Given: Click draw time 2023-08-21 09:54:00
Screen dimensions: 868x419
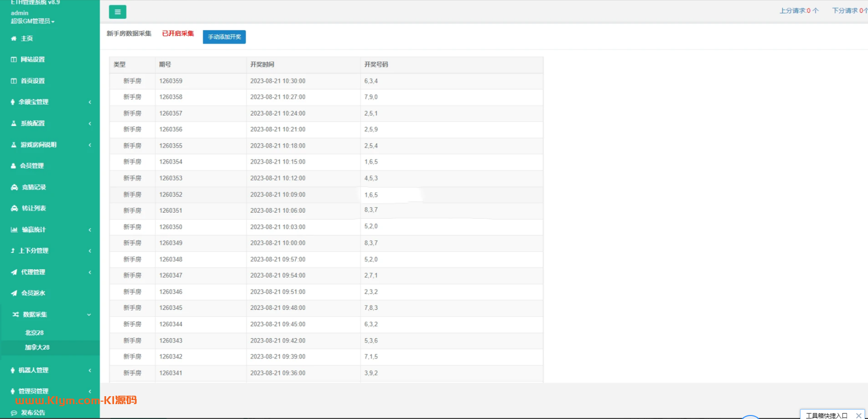Looking at the screenshot, I should (278, 275).
